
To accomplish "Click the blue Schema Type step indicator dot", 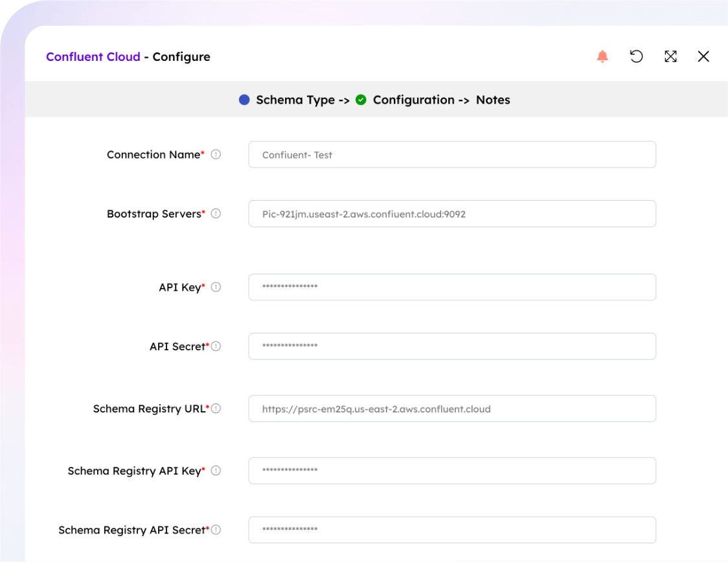I will 244,100.
